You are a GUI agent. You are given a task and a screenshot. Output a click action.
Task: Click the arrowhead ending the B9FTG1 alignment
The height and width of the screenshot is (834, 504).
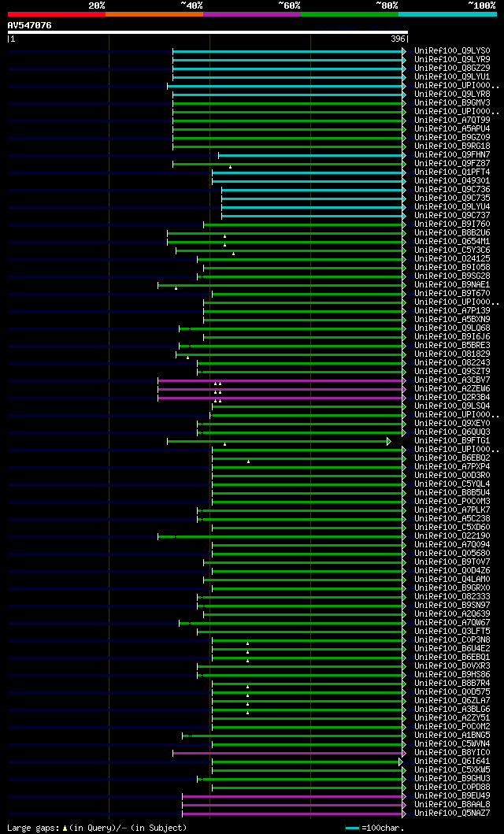pos(389,441)
